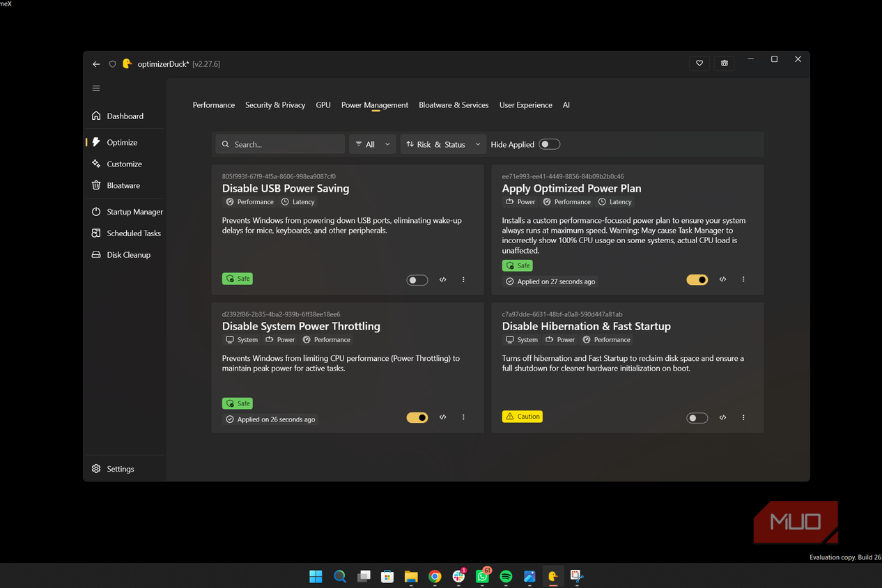Click the Bloatware trash icon in sidebar
Screen dimensions: 882x588
coord(96,185)
